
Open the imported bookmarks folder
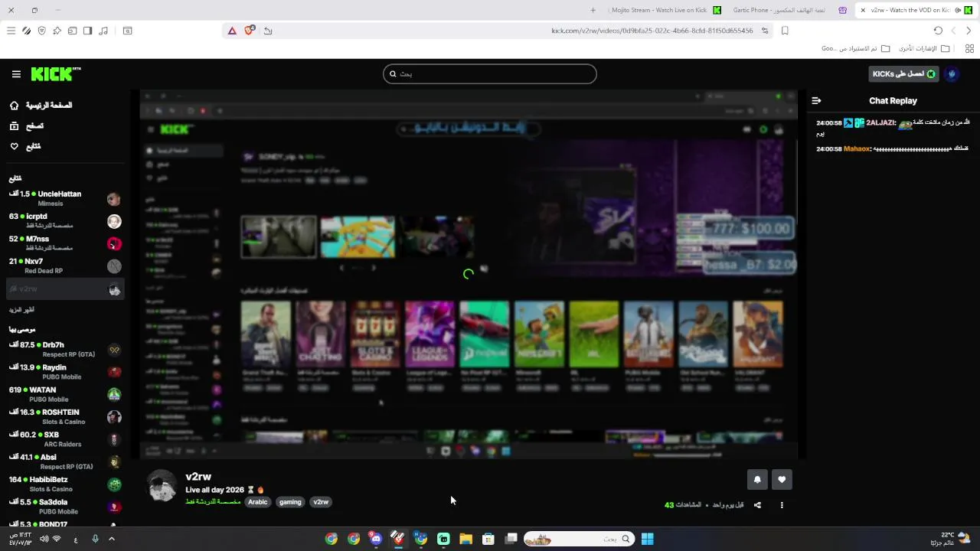click(x=856, y=48)
